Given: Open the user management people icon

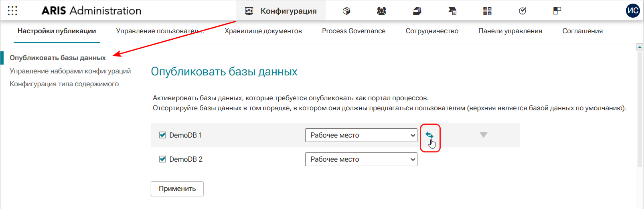Looking at the screenshot, I should (382, 11).
